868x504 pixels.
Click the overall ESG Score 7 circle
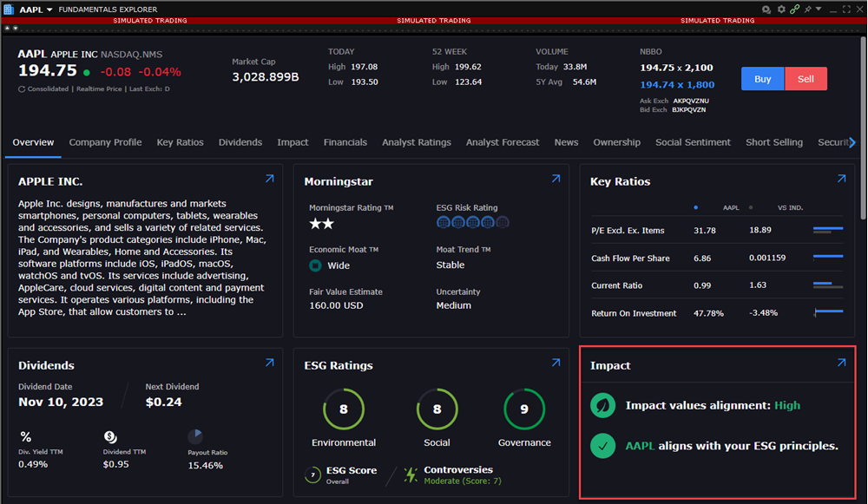click(x=312, y=475)
